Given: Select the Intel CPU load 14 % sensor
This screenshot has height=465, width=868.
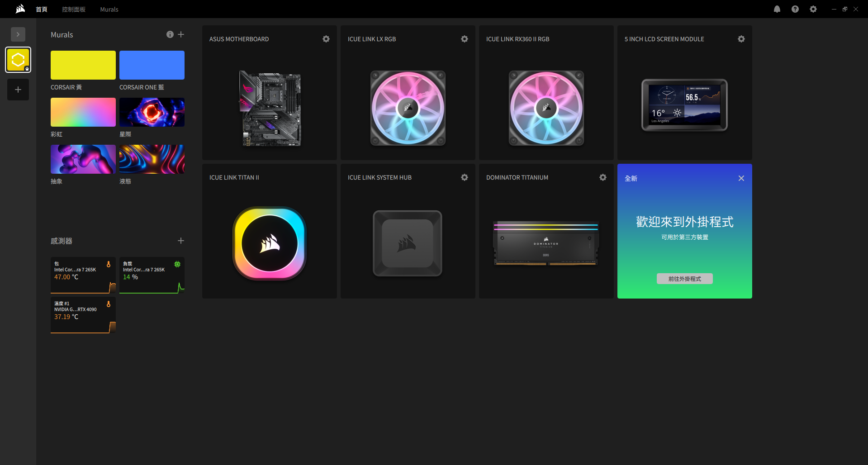Looking at the screenshot, I should pyautogui.click(x=152, y=275).
